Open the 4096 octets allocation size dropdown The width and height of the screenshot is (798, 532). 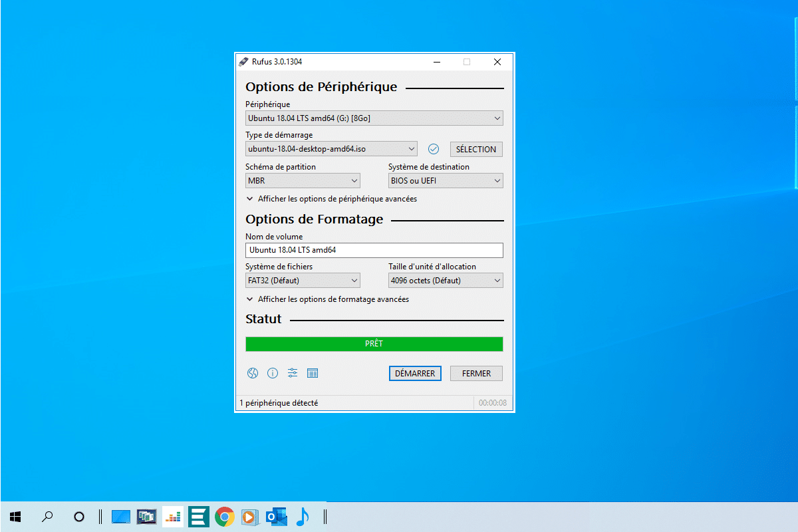[x=446, y=281]
